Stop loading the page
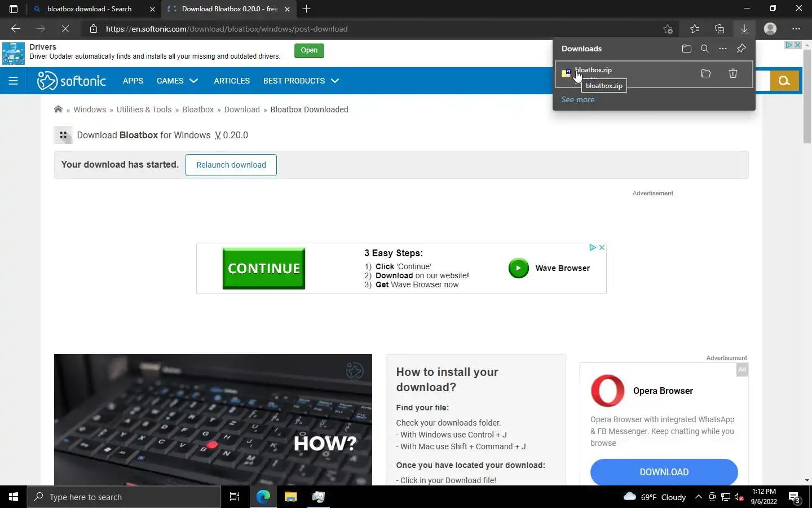This screenshot has height=508, width=812. 65,29
